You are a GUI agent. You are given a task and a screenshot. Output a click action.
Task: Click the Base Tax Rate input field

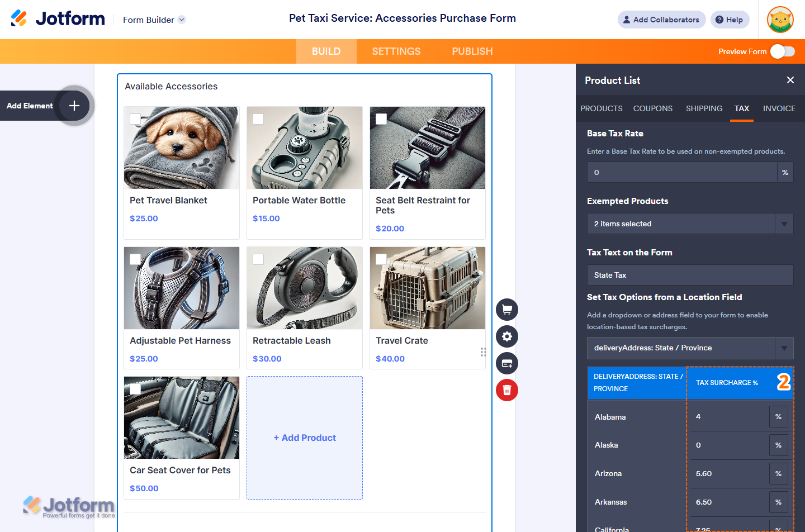pyautogui.click(x=681, y=173)
